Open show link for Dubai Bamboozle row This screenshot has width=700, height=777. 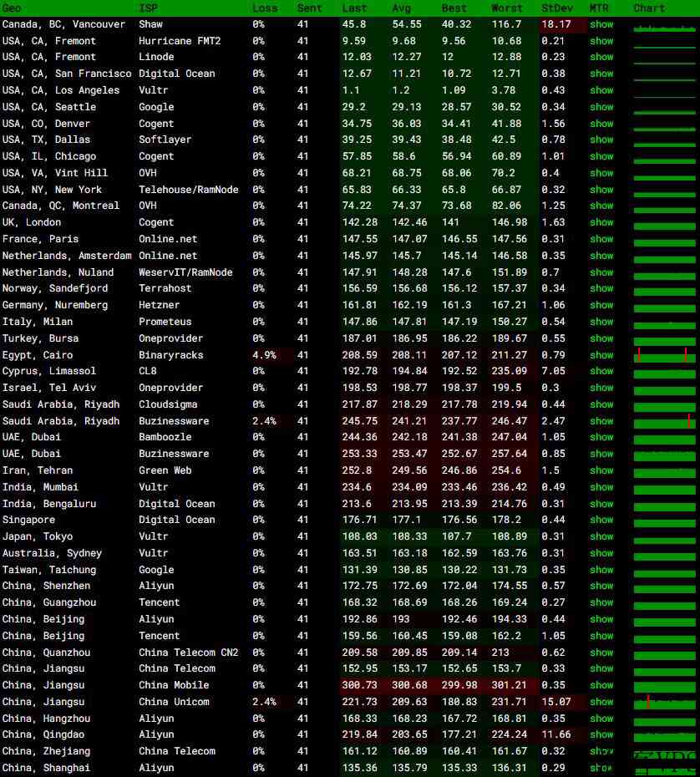pos(601,437)
